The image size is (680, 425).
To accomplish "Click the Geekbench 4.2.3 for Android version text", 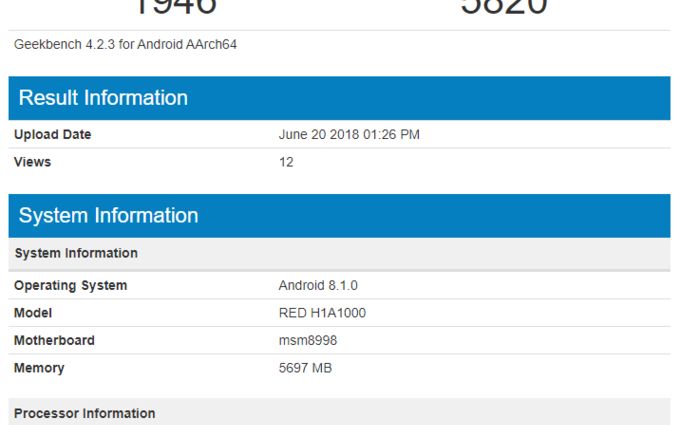I will pos(125,45).
